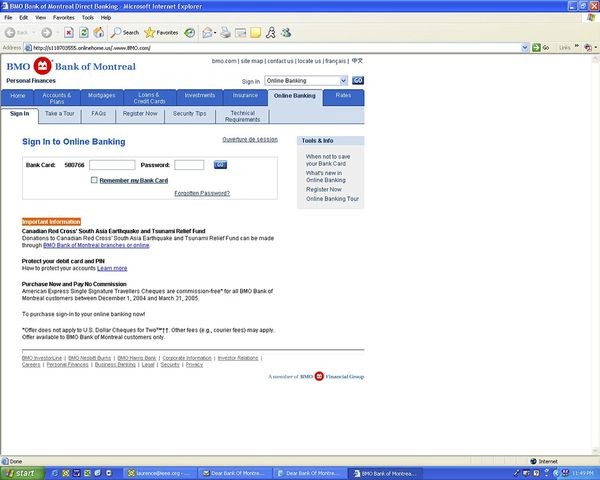Screen dimensions: 600x480
Task: Open the Online Banking Tour link
Action: (333, 199)
